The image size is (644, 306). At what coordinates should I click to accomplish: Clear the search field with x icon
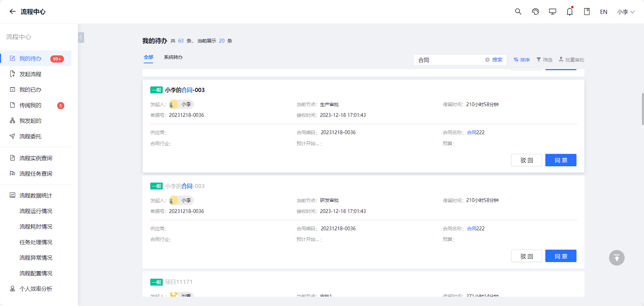point(487,60)
